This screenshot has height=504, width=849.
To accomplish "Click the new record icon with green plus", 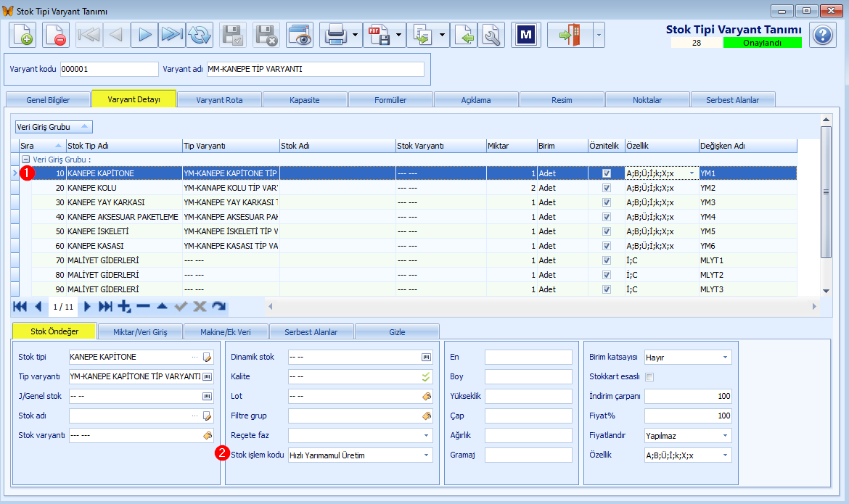I will coord(22,36).
